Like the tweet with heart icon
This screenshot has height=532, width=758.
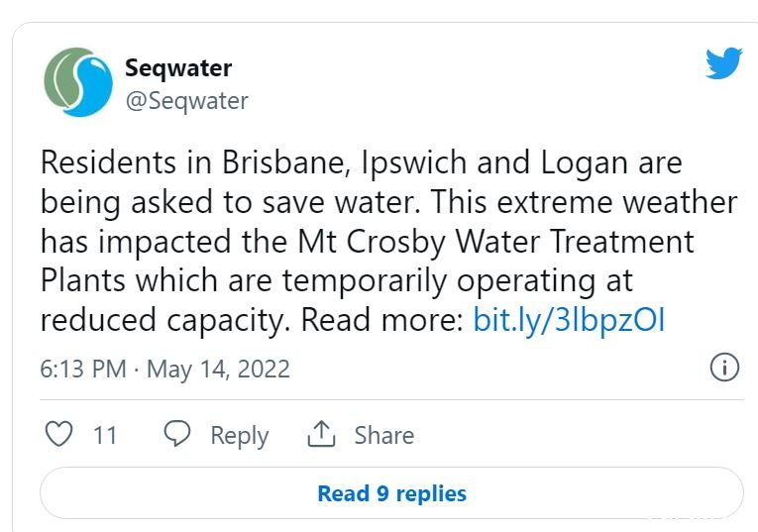59,434
